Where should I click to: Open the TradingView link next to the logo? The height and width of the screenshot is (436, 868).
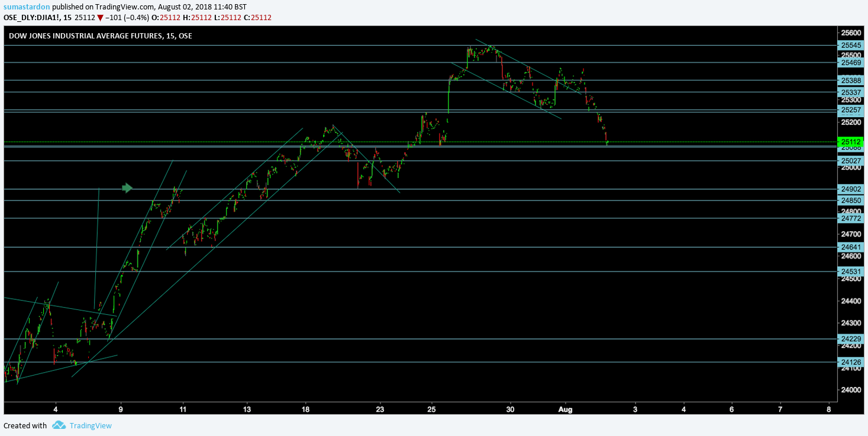tap(91, 425)
